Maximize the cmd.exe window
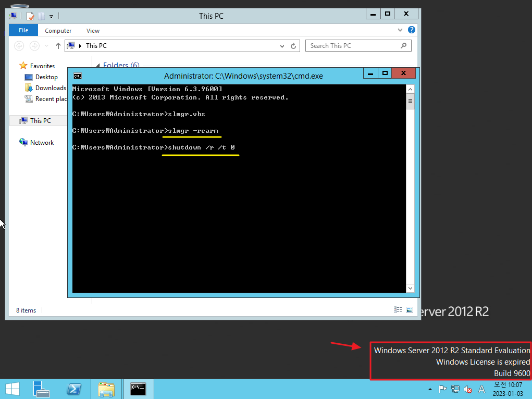The width and height of the screenshot is (532, 399). point(385,73)
